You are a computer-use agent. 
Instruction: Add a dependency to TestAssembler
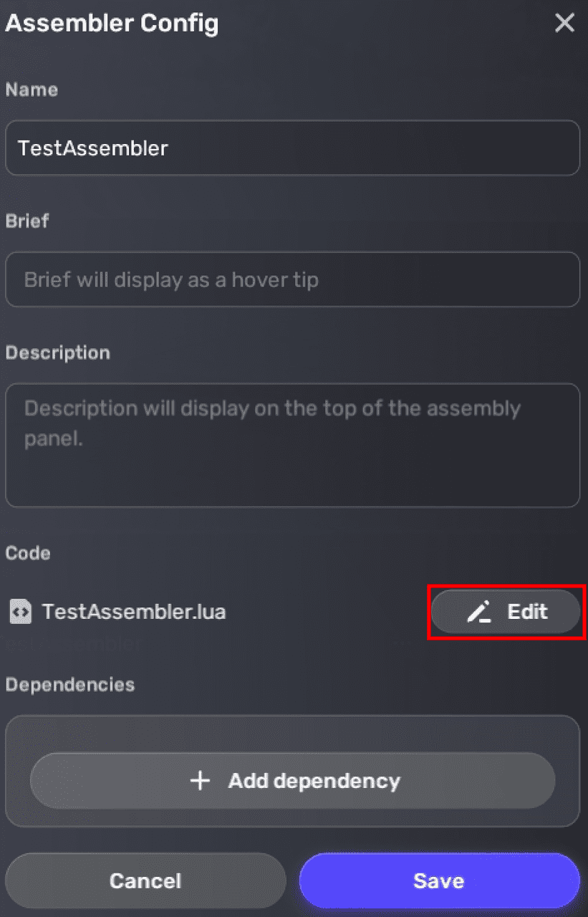pyautogui.click(x=292, y=782)
